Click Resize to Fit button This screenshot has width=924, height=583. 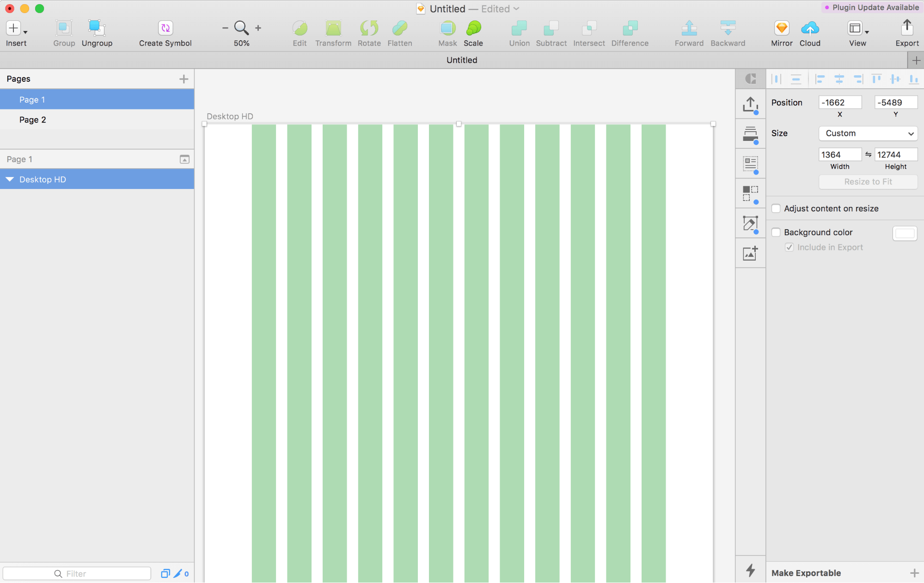[868, 182]
